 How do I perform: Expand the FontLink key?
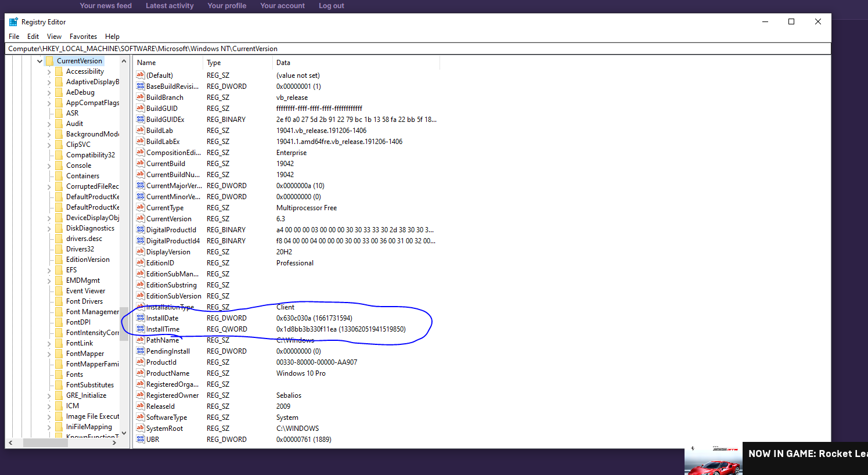[49, 343]
